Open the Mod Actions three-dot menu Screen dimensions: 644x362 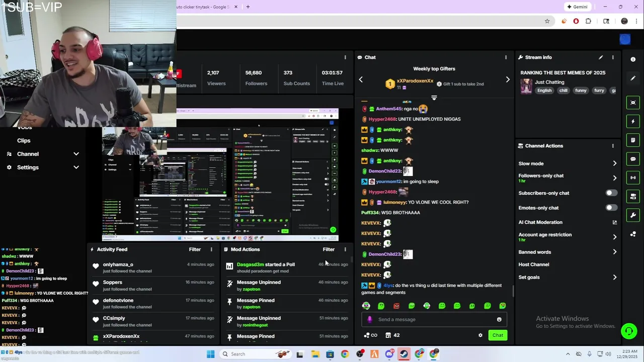pyautogui.click(x=345, y=249)
